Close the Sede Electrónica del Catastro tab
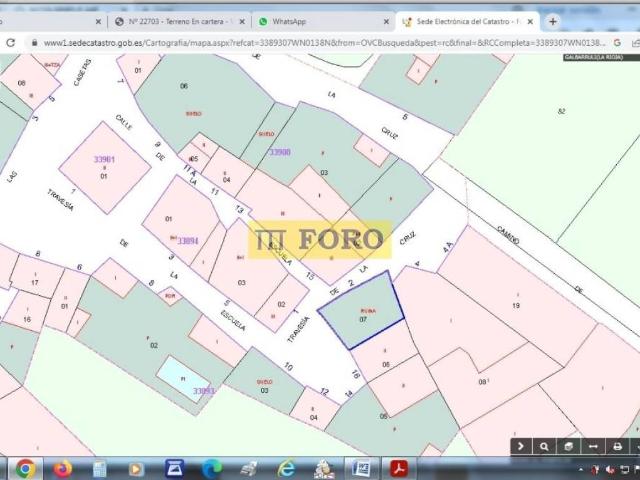 point(530,22)
